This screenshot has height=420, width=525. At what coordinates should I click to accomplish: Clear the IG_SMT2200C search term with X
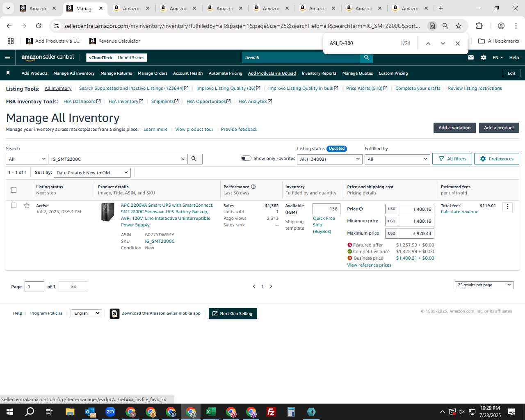(x=183, y=159)
